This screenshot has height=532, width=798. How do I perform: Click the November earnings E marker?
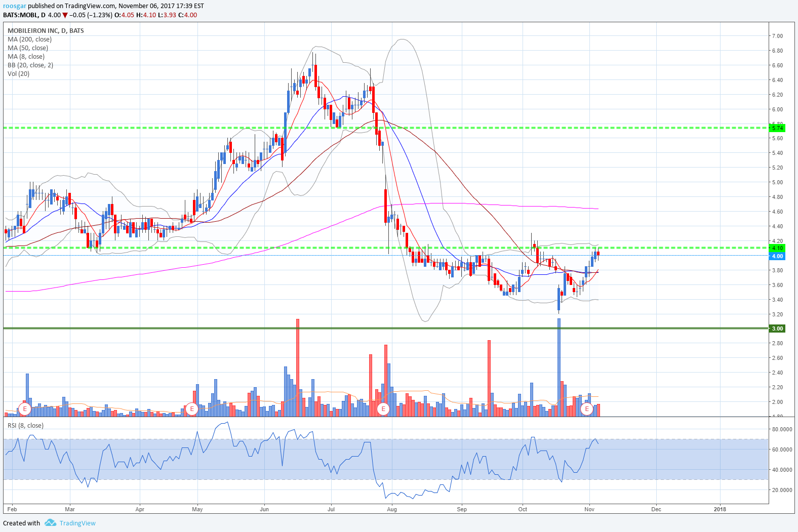coord(587,408)
